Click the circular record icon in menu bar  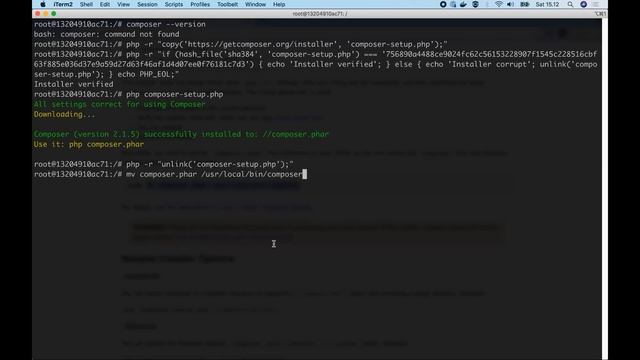[443, 4]
